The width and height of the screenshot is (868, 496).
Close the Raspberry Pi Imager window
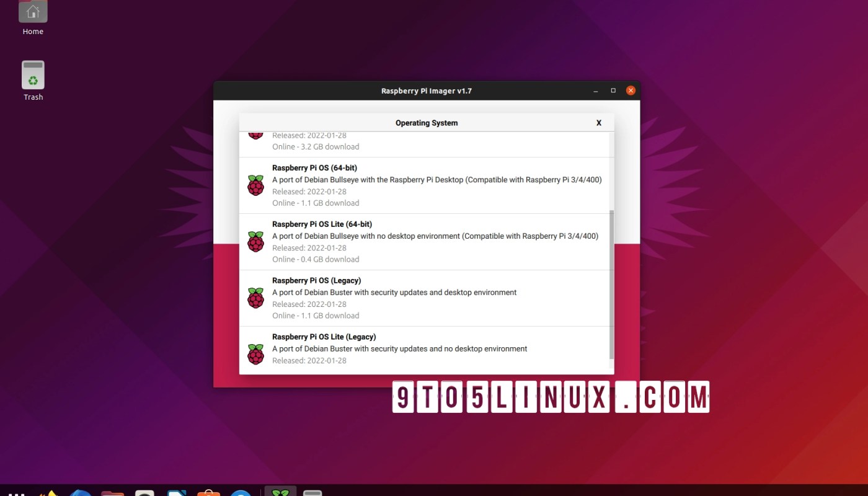tap(631, 91)
